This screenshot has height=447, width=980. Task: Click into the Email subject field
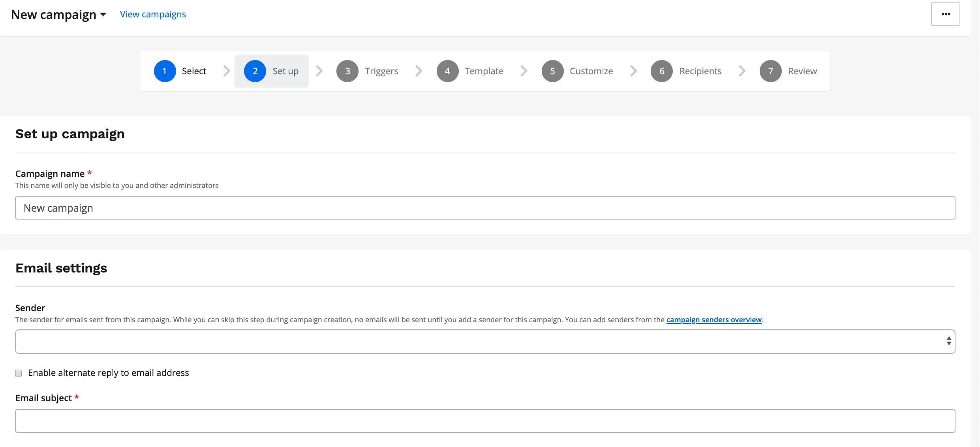(x=485, y=421)
